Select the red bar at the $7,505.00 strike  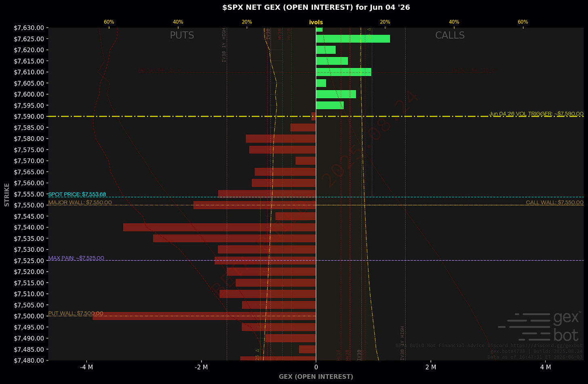click(279, 305)
